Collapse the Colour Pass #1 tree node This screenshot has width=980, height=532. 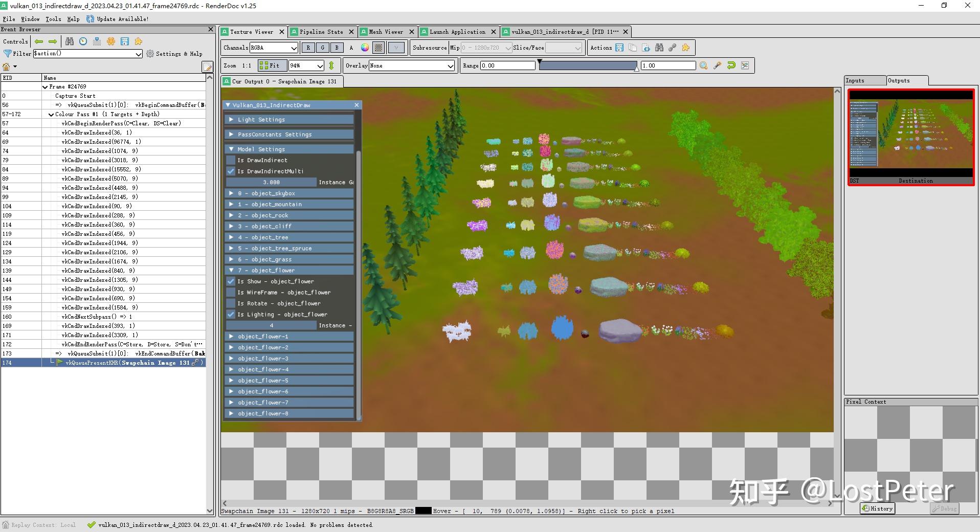pos(51,114)
